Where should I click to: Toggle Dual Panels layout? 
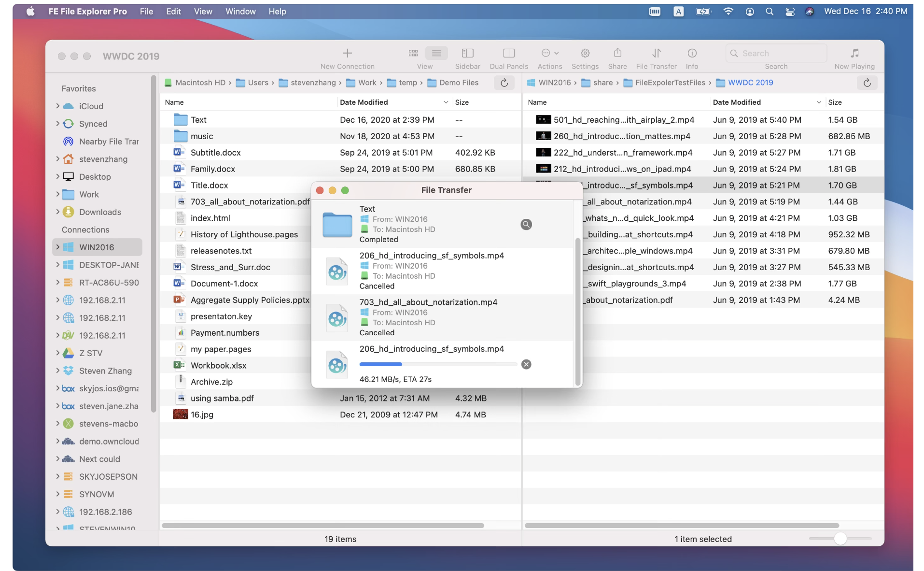click(508, 53)
